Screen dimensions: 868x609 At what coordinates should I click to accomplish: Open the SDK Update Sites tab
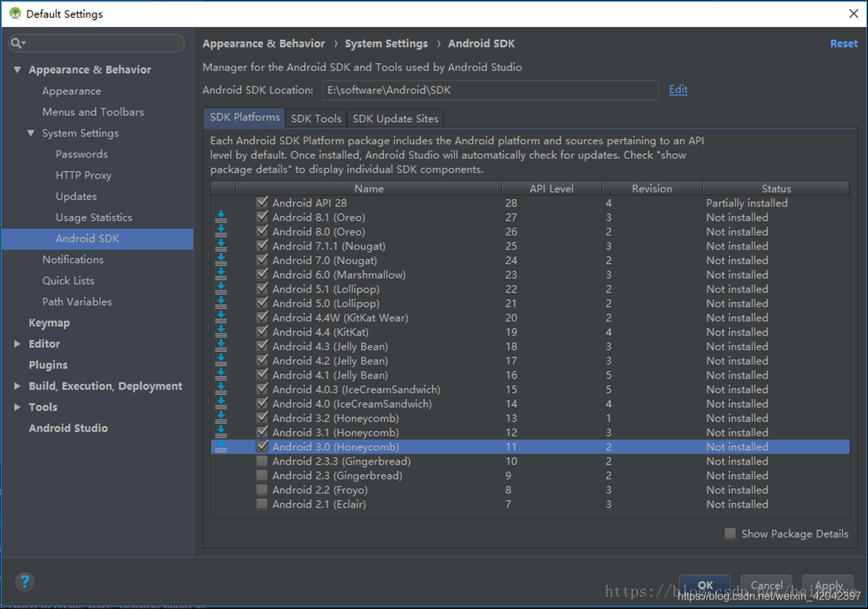click(396, 118)
